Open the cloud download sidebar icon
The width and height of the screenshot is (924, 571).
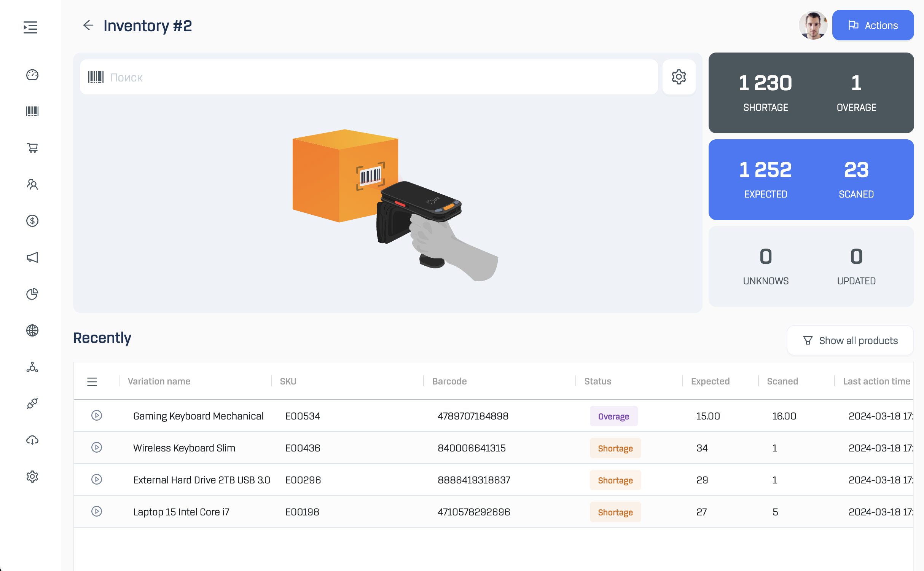[x=32, y=440]
